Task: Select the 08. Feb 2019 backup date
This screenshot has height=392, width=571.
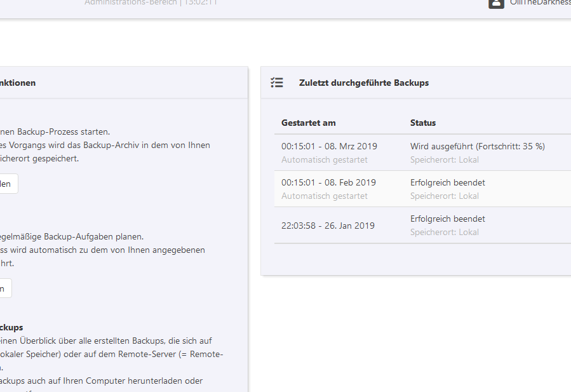Action: [328, 182]
